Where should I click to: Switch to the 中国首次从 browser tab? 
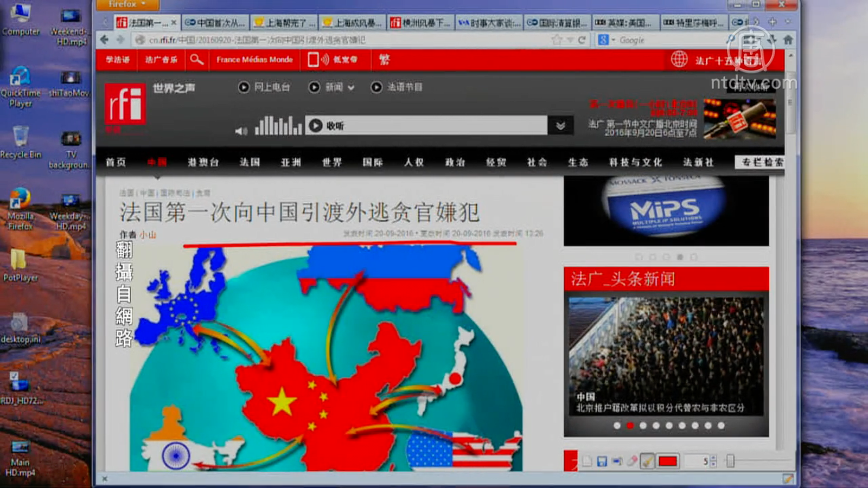215,23
